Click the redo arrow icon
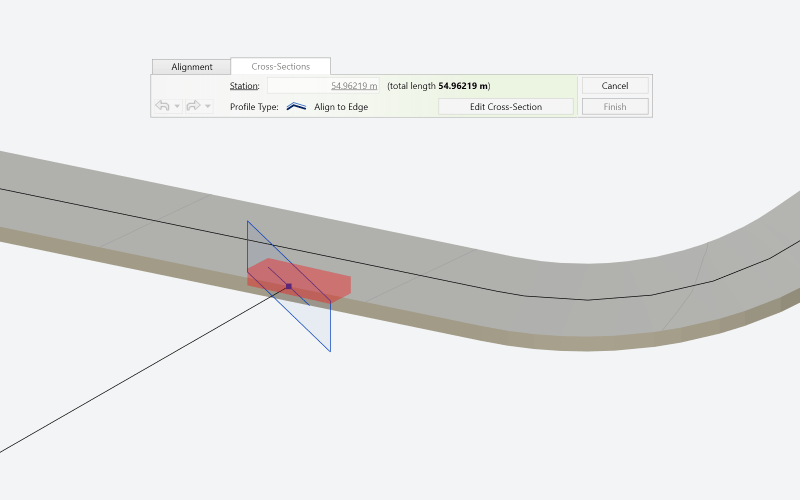 [x=193, y=106]
